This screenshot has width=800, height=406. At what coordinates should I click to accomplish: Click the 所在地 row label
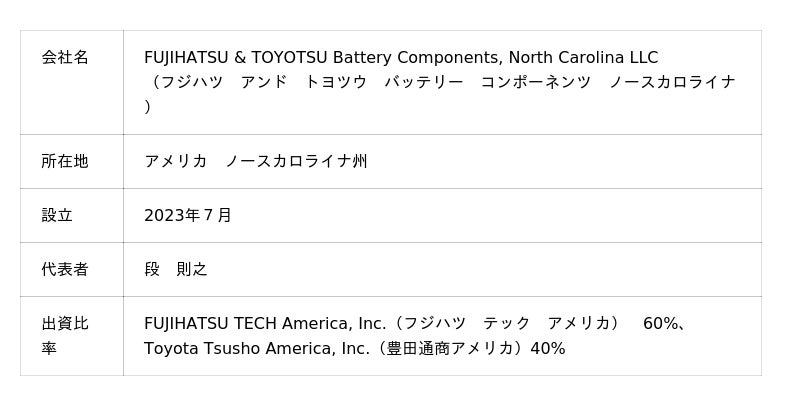[65, 161]
